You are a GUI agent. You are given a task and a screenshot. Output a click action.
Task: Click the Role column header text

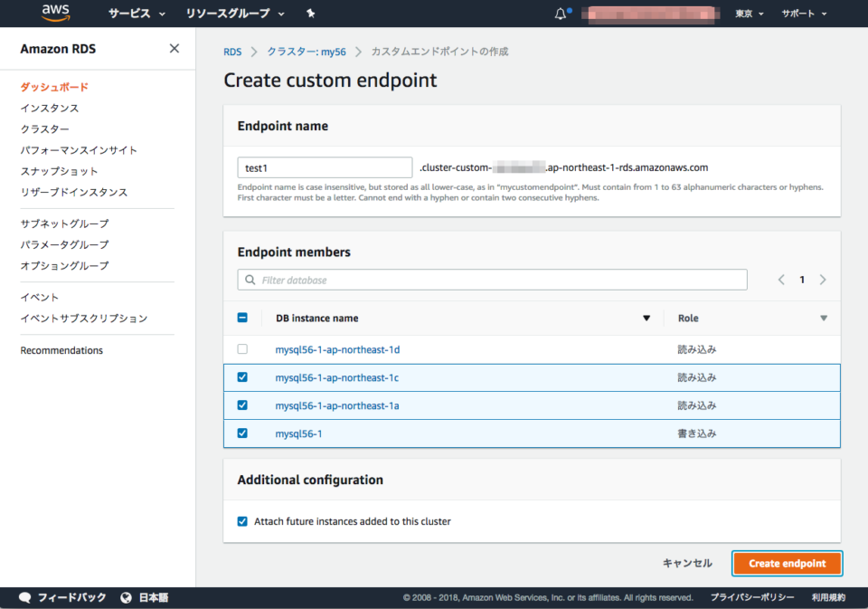point(688,319)
